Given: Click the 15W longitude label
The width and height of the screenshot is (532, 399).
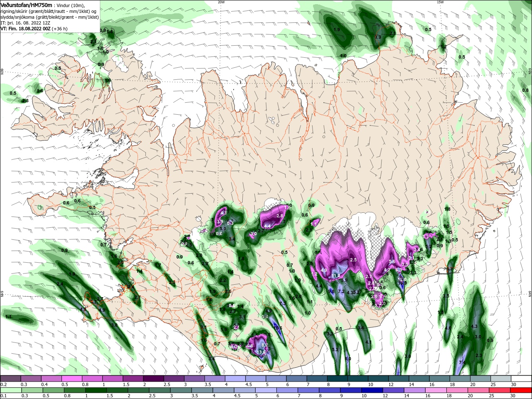Looking at the screenshot, I should 440,2.
